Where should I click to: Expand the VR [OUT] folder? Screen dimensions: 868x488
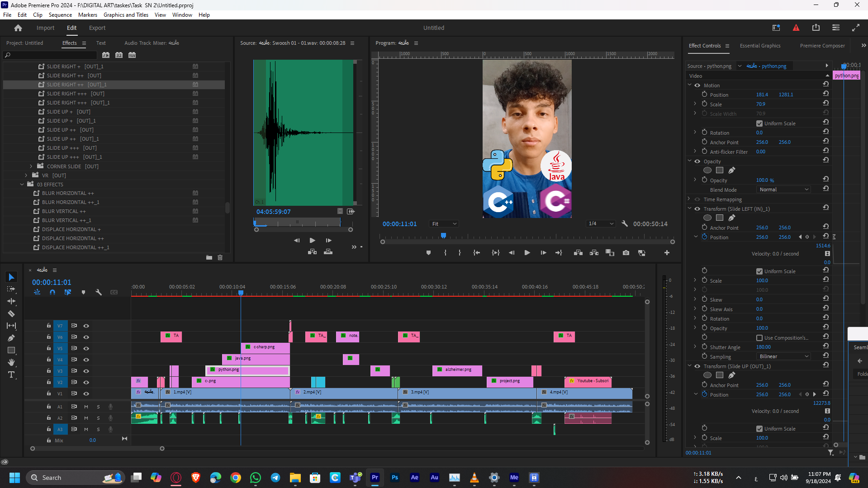click(26, 175)
